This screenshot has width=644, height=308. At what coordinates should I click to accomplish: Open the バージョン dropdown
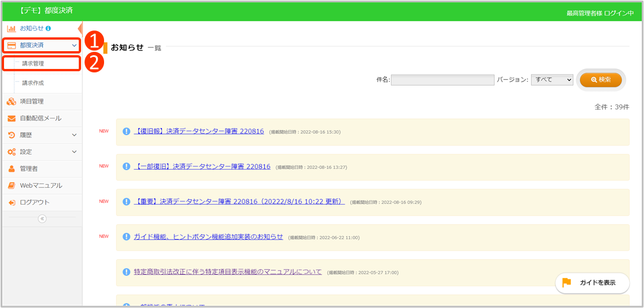pos(552,80)
